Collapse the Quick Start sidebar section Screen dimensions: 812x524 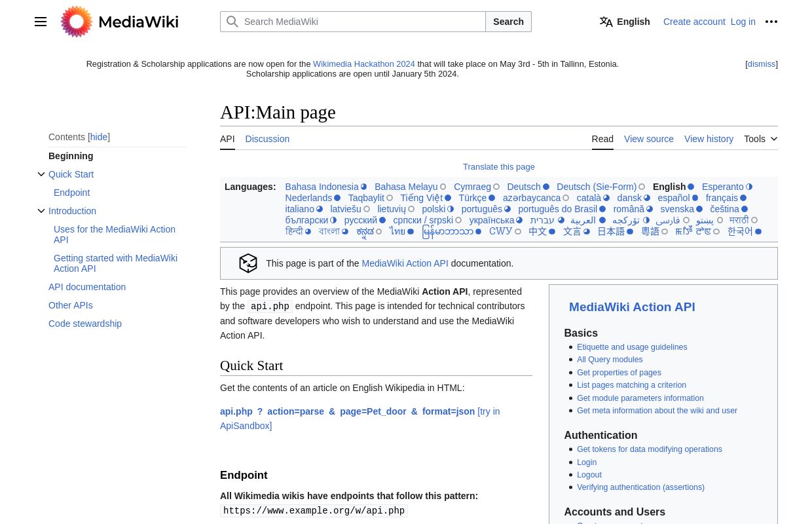tap(41, 174)
